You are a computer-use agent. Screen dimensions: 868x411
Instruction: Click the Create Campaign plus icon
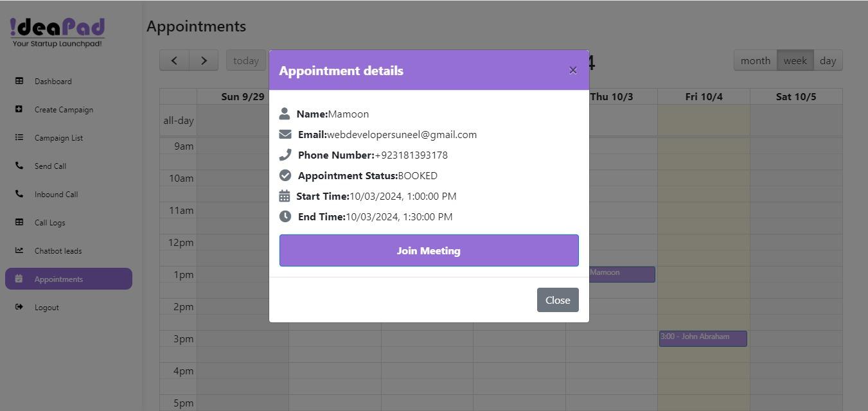click(19, 109)
